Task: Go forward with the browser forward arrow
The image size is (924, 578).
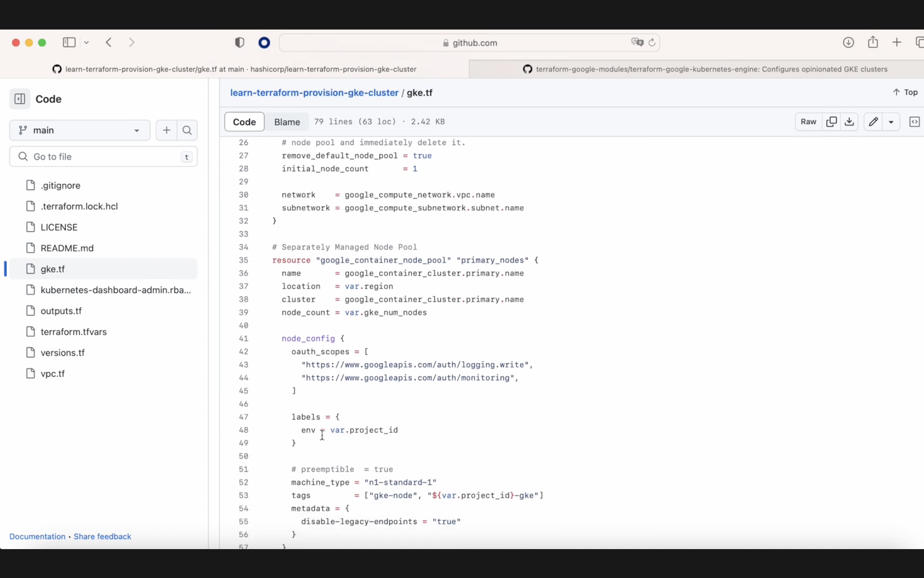Action: [x=131, y=42]
